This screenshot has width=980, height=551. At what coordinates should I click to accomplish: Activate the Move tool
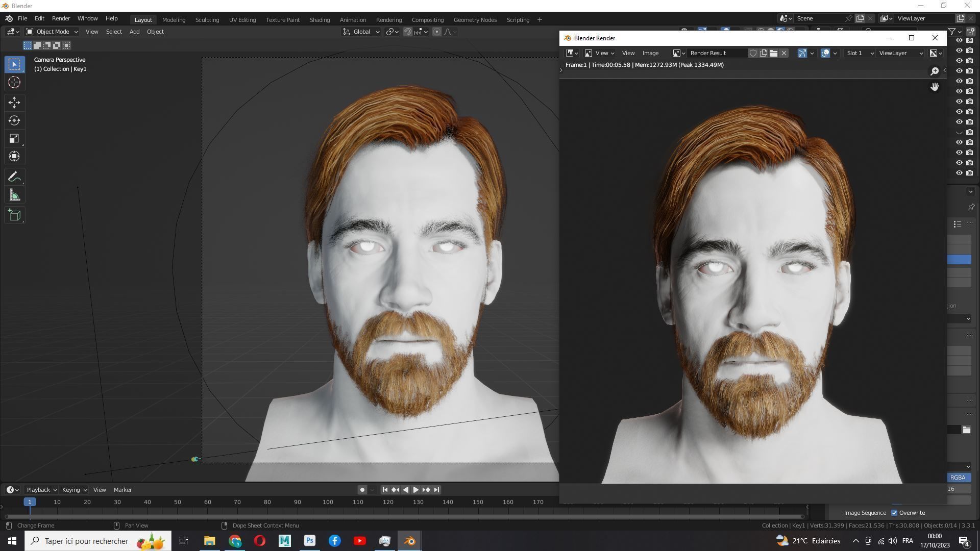(x=14, y=103)
